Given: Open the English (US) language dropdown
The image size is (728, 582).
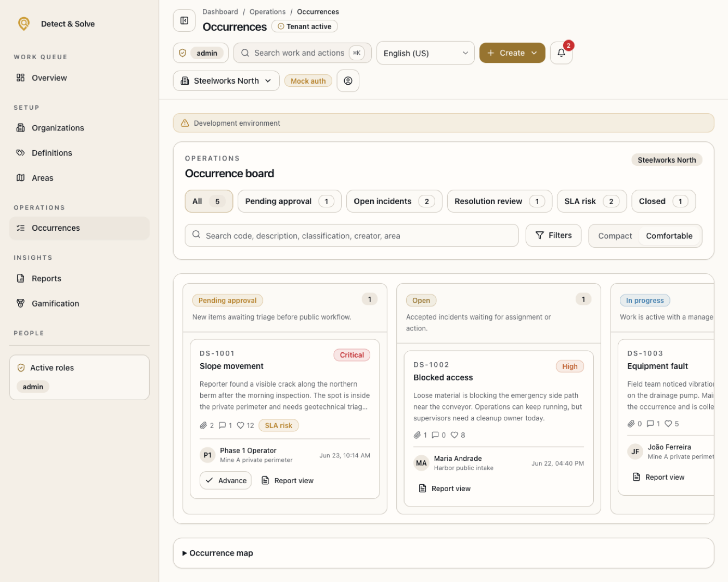Looking at the screenshot, I should [x=425, y=53].
